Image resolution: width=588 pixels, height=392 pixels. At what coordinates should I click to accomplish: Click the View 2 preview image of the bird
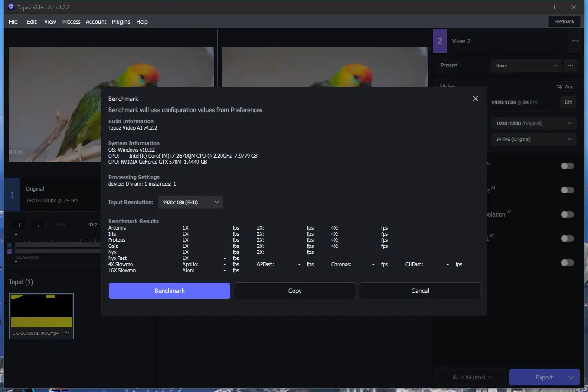(x=325, y=66)
